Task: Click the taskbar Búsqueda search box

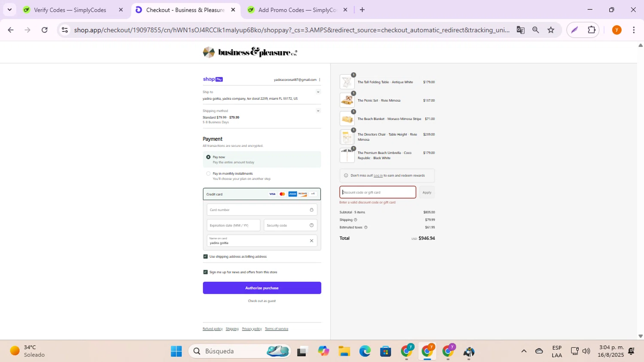Action: click(x=240, y=351)
